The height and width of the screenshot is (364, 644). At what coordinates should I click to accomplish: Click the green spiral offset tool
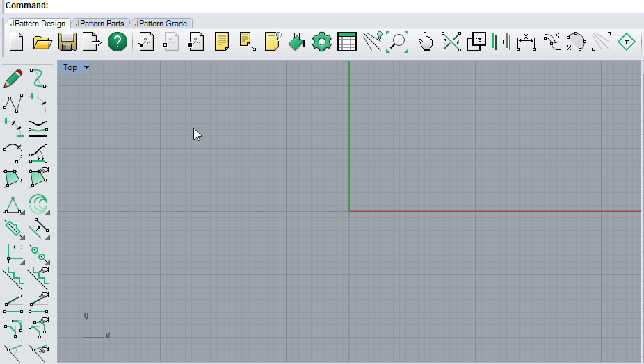click(x=38, y=204)
